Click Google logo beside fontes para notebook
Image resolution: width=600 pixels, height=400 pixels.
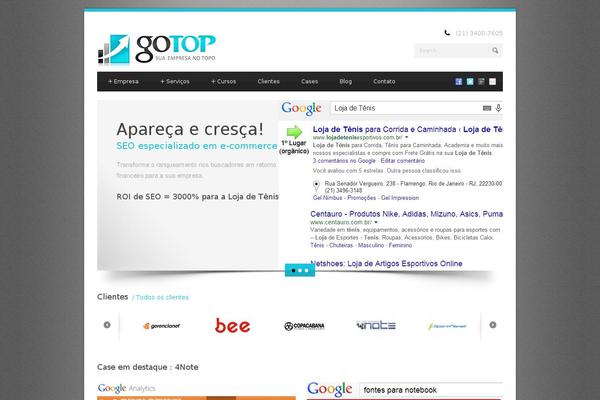coord(329,389)
